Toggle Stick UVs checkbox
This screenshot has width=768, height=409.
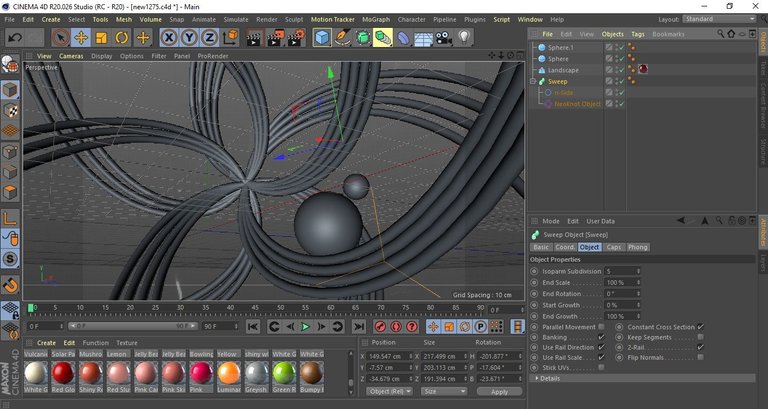pos(601,367)
